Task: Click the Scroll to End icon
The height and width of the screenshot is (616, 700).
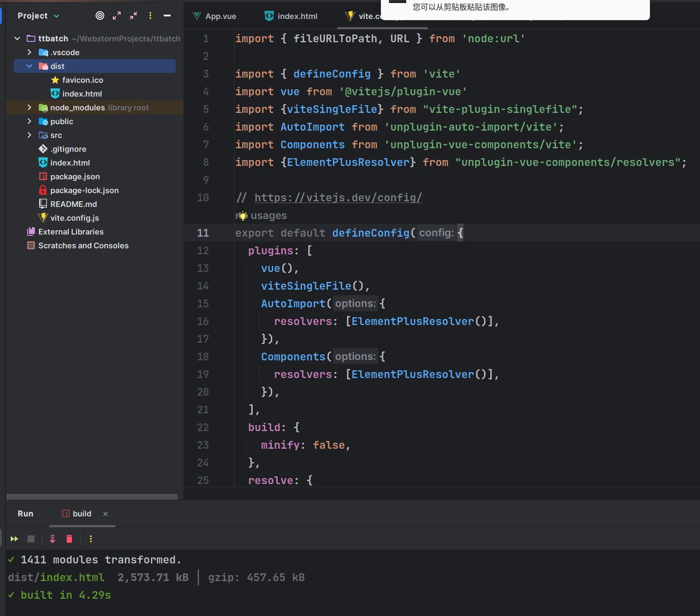Action: point(53,539)
